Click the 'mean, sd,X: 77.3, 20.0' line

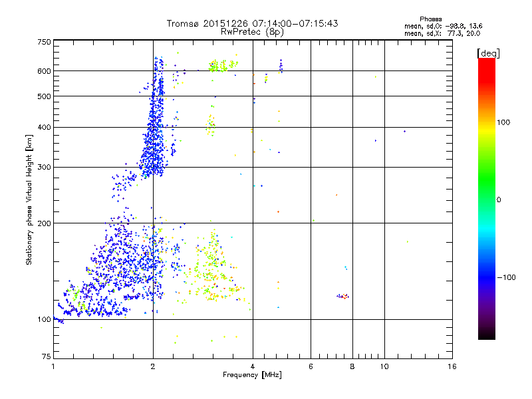pos(442,33)
